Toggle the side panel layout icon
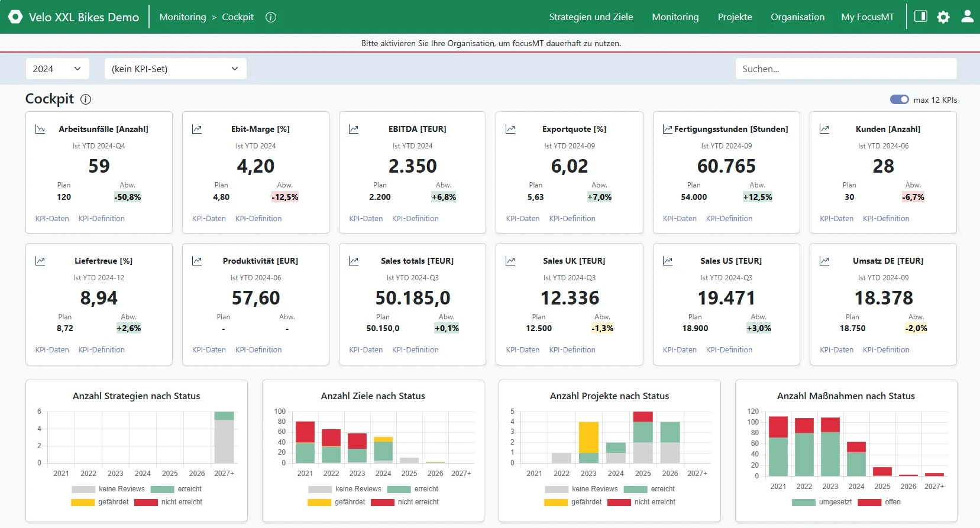 tap(921, 17)
